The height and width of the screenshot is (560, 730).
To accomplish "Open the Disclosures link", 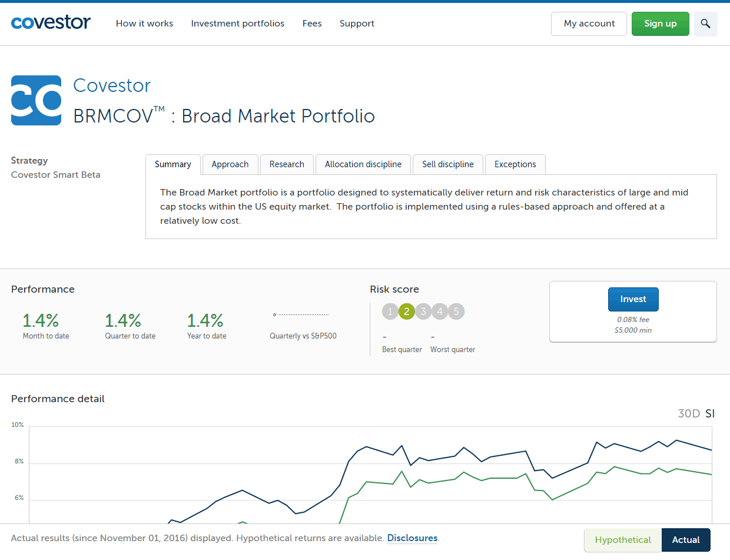I will 412,538.
